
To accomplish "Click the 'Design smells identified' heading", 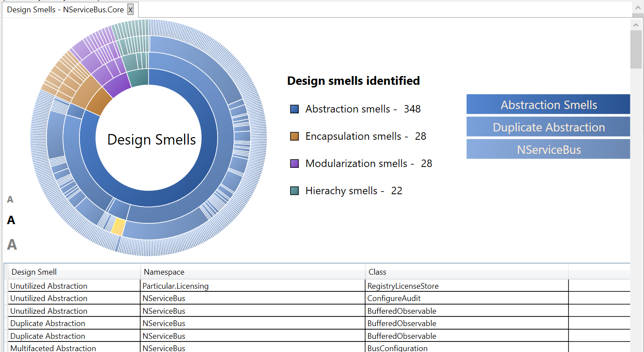I will tap(354, 81).
